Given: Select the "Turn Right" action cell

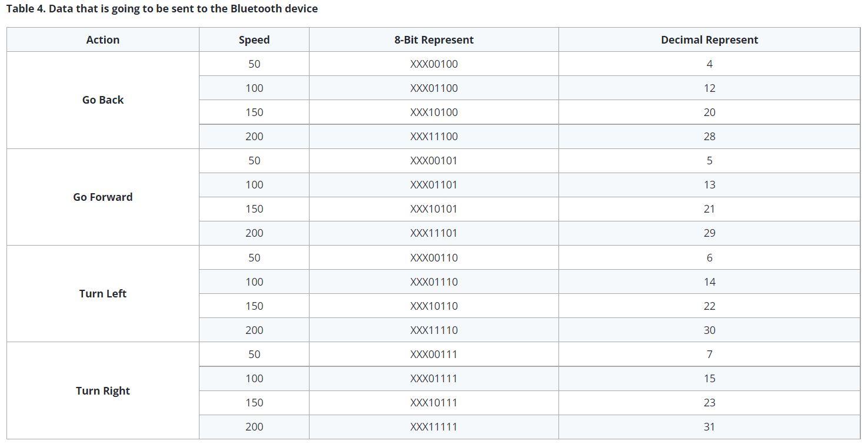Looking at the screenshot, I should 103,391.
